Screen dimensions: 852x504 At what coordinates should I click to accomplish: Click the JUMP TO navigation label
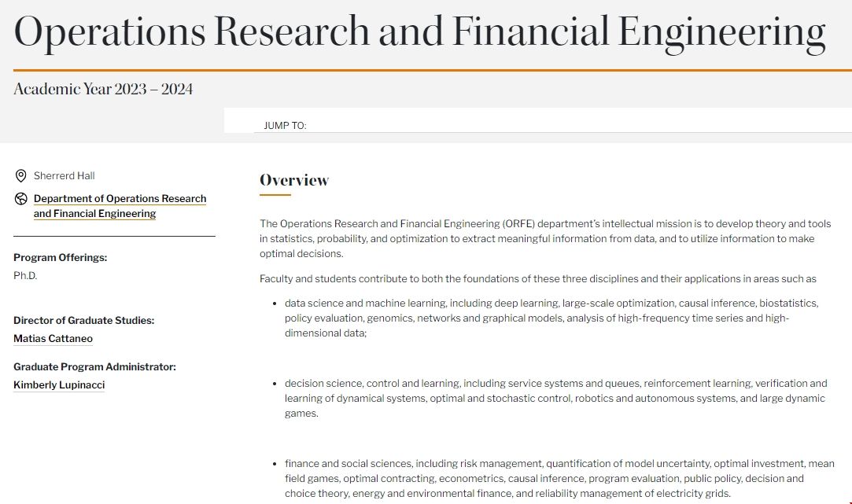pyautogui.click(x=285, y=126)
